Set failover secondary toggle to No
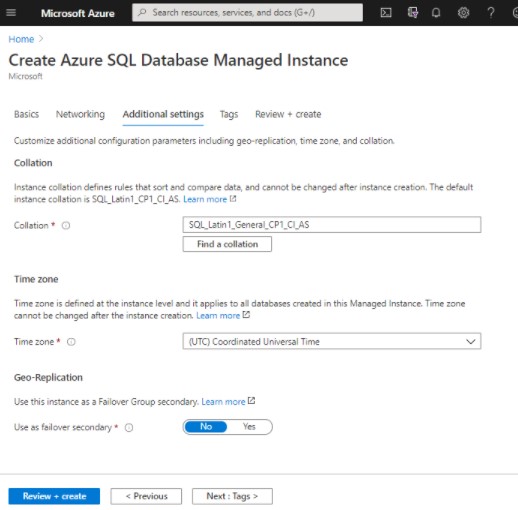This screenshot has height=510, width=518. click(x=206, y=427)
